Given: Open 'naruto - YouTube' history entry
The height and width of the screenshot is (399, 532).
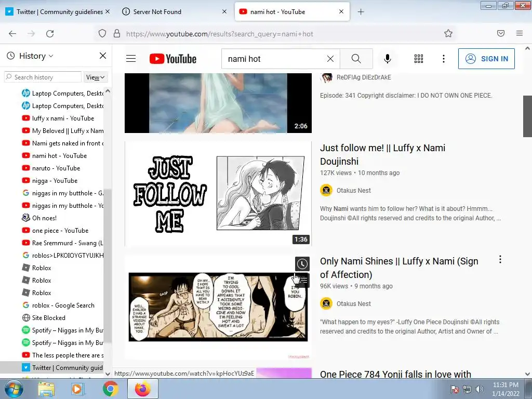Looking at the screenshot, I should pyautogui.click(x=56, y=168).
